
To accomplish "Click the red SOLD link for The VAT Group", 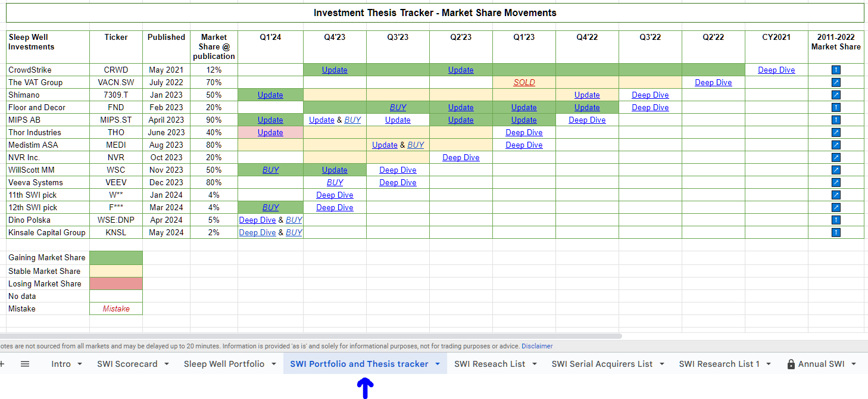I will [524, 83].
